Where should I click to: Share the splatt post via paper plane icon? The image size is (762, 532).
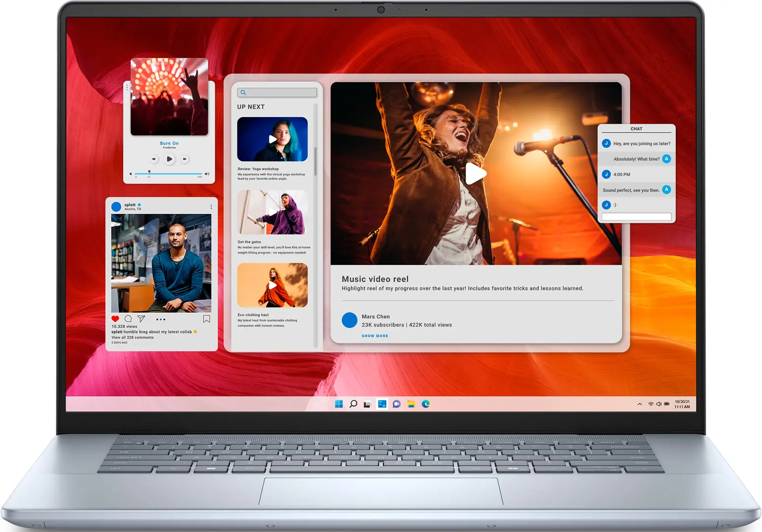click(141, 319)
